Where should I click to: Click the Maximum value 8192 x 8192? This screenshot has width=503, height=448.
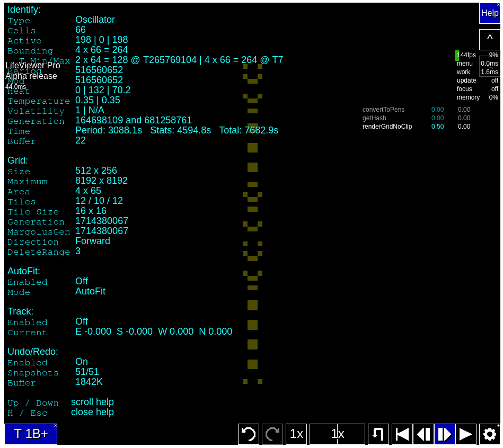(101, 181)
